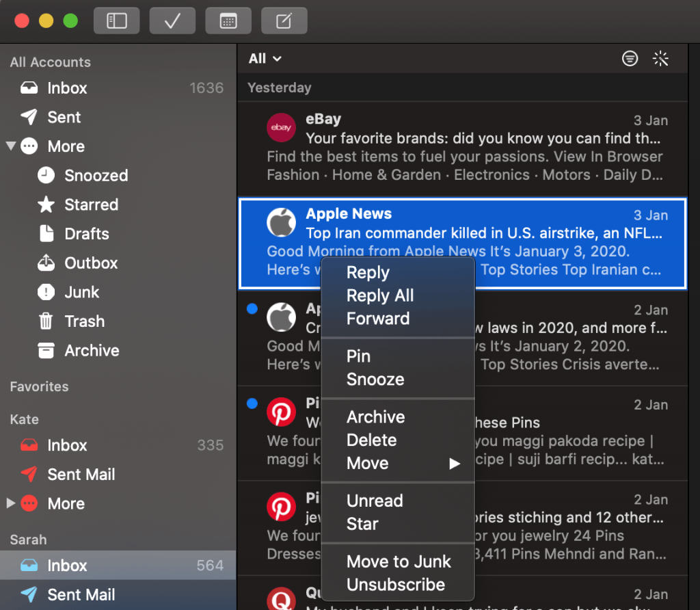Toggle the sidebar panel button
Screen dimensions: 700x610
click(x=116, y=21)
